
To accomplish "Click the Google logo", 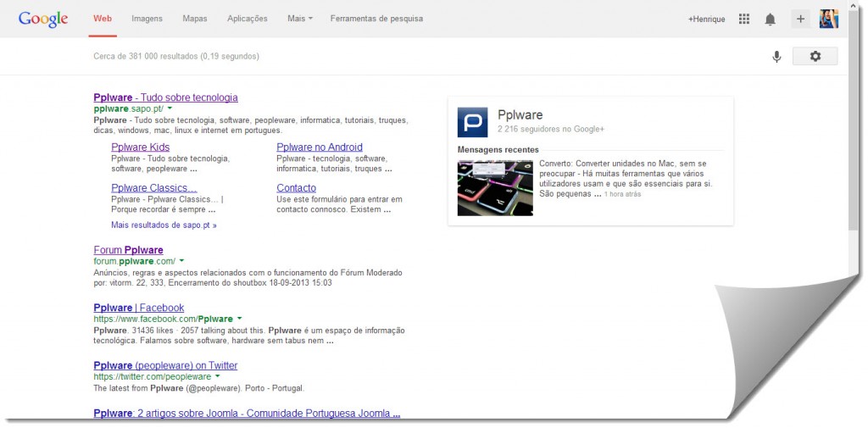I will (42, 19).
